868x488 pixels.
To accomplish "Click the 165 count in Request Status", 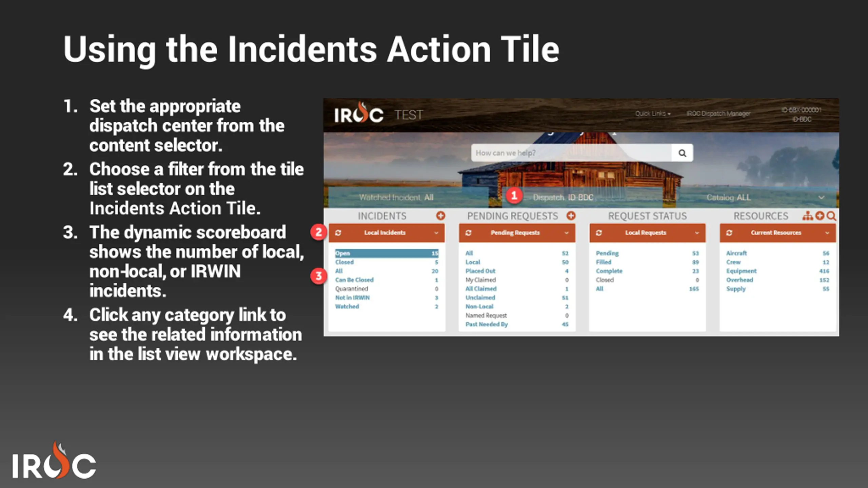I will 694,289.
